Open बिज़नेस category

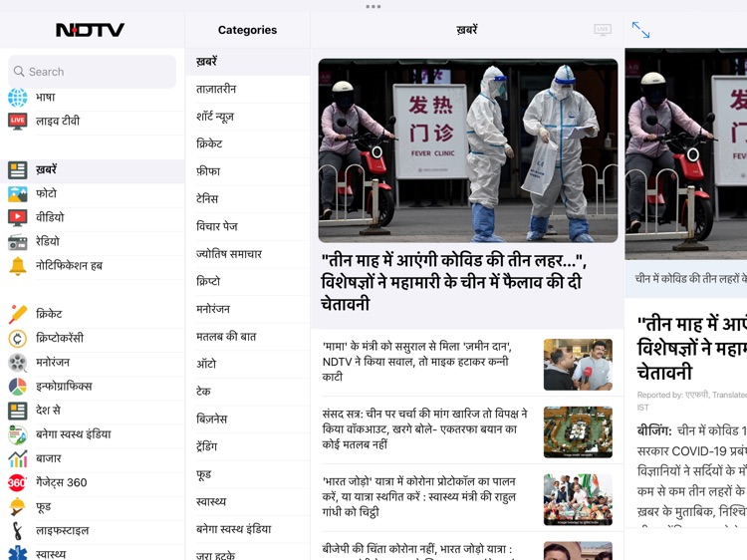coord(248,420)
